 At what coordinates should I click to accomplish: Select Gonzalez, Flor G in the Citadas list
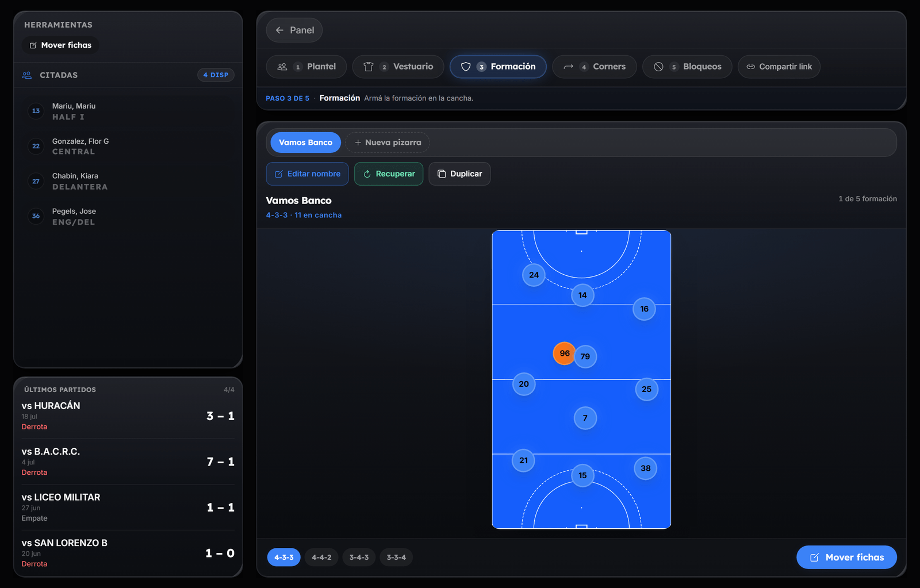click(128, 147)
